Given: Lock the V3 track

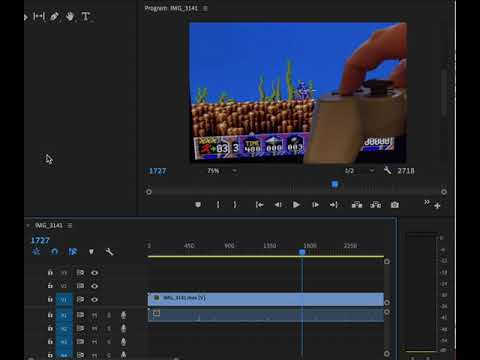Looking at the screenshot, I should [50, 272].
